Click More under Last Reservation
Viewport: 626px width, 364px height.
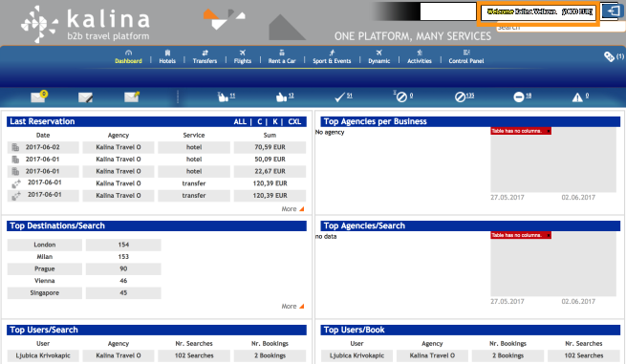tap(292, 208)
